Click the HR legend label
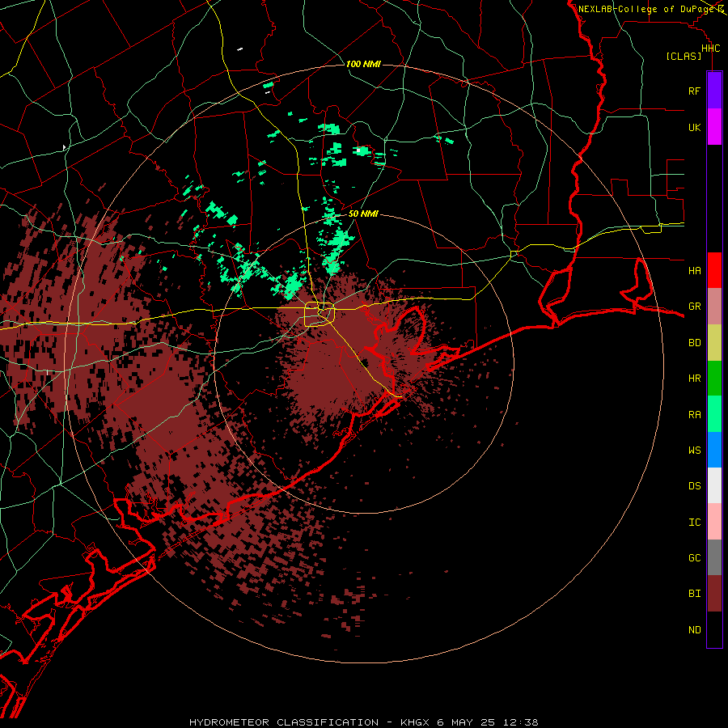The width and height of the screenshot is (728, 728). click(694, 379)
